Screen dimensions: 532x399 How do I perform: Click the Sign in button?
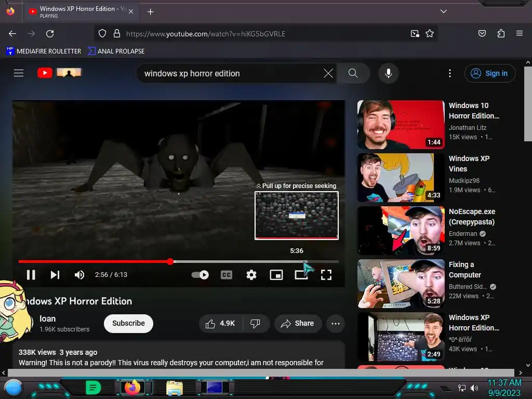[x=490, y=73]
